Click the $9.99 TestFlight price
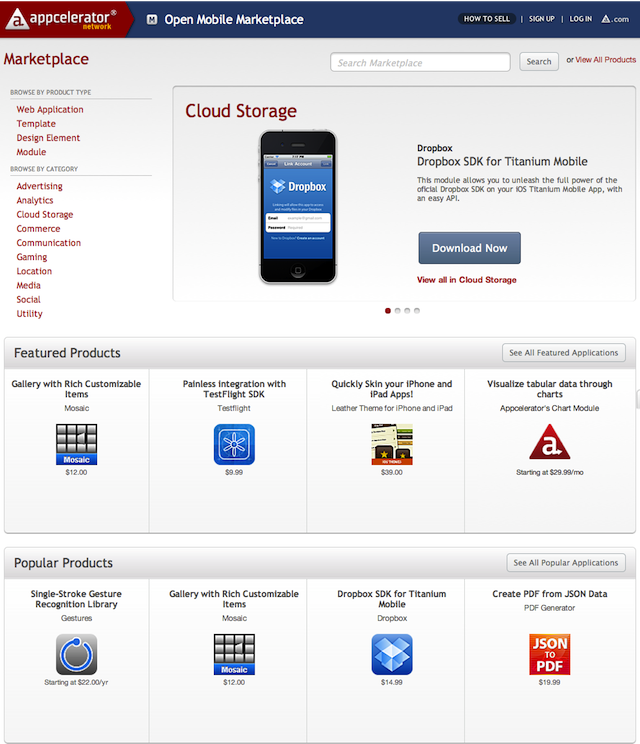The width and height of the screenshot is (640, 744). click(234, 473)
